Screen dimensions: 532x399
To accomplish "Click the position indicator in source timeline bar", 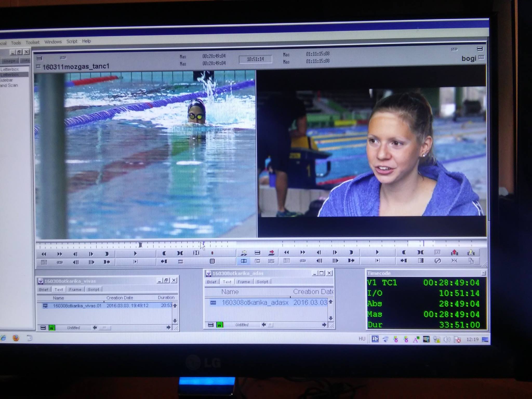I will 140,245.
